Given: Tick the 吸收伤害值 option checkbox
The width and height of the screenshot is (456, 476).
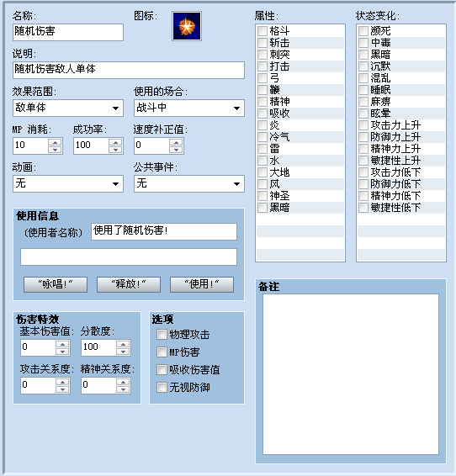Looking at the screenshot, I should tap(162, 370).
